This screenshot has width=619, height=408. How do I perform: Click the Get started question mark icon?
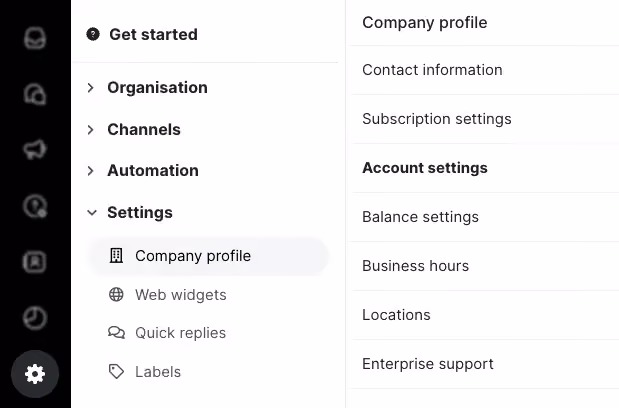[93, 34]
